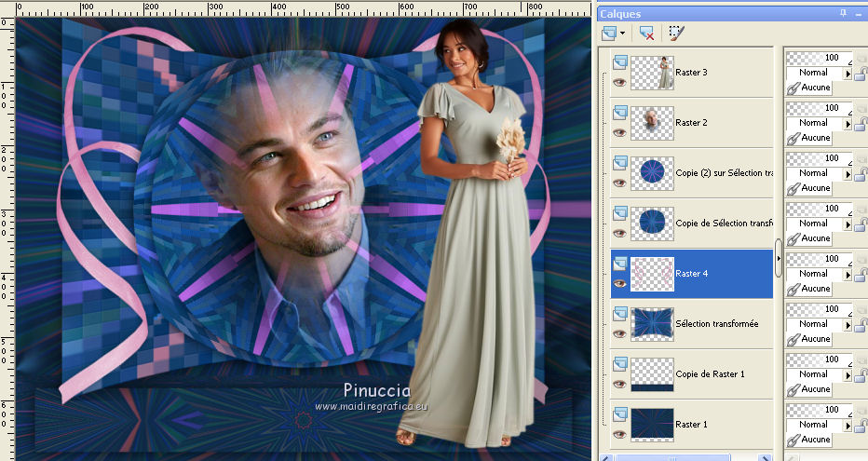Toggle the transparency lock on Raster 3

tap(861, 73)
